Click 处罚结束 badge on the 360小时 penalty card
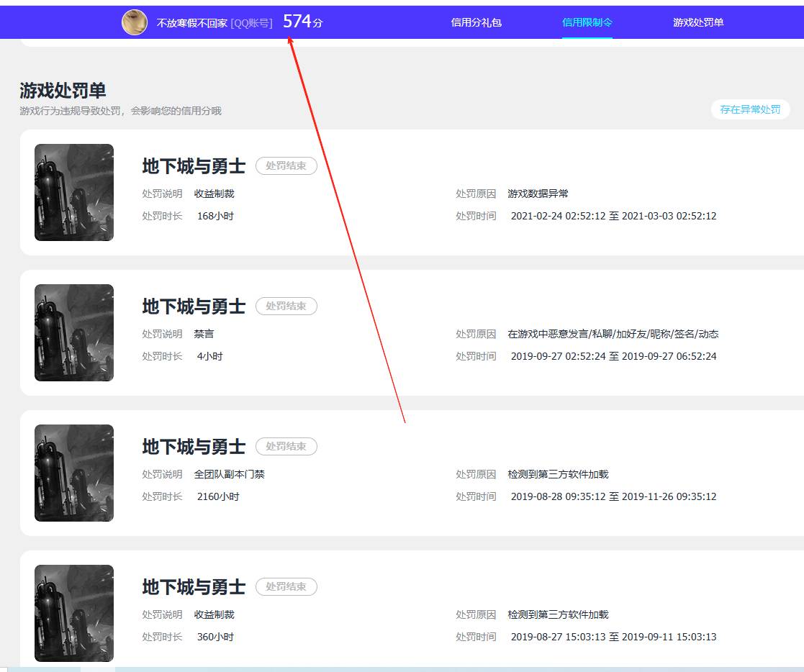 286,586
